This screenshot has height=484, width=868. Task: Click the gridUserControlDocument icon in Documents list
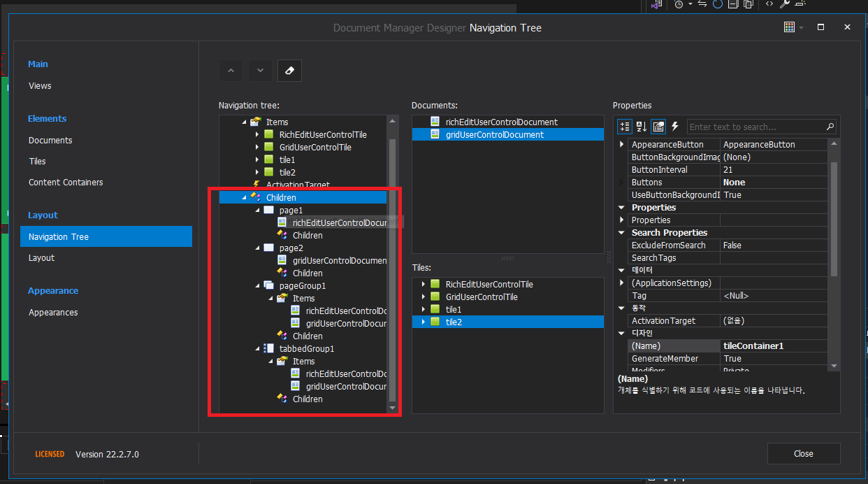click(435, 134)
